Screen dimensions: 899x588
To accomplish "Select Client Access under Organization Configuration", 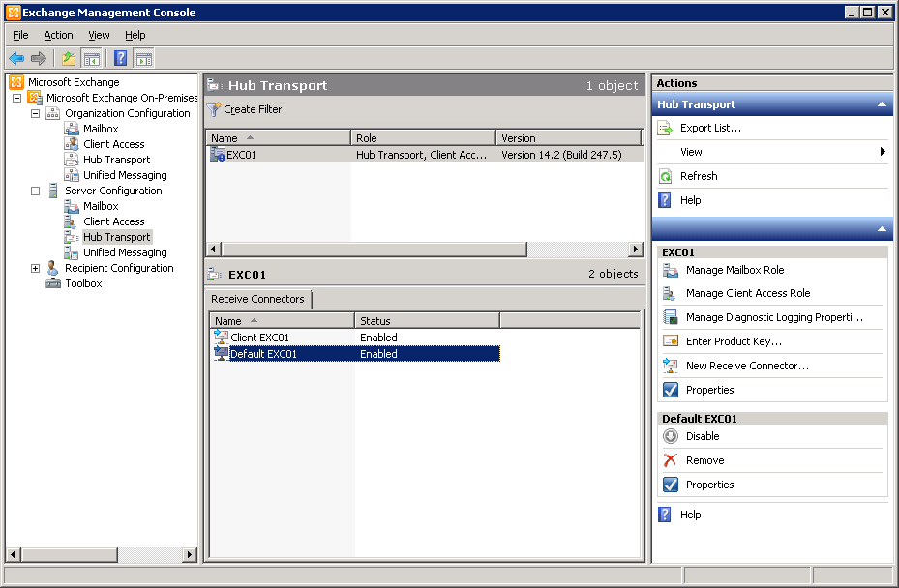I will [x=113, y=144].
